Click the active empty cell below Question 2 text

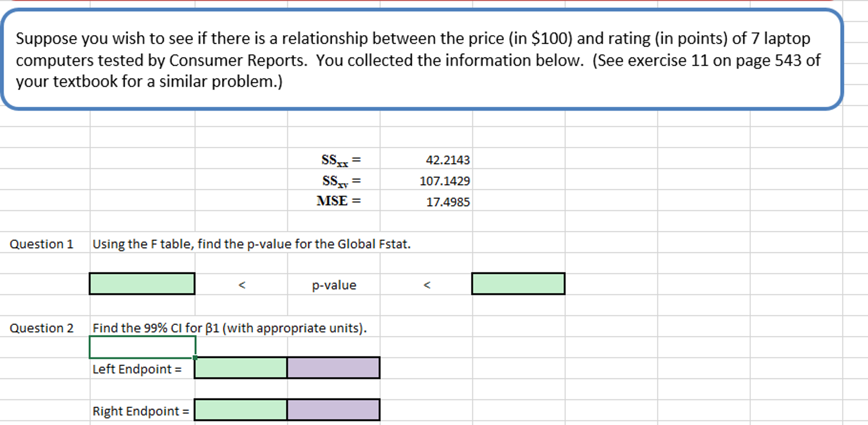tap(142, 347)
